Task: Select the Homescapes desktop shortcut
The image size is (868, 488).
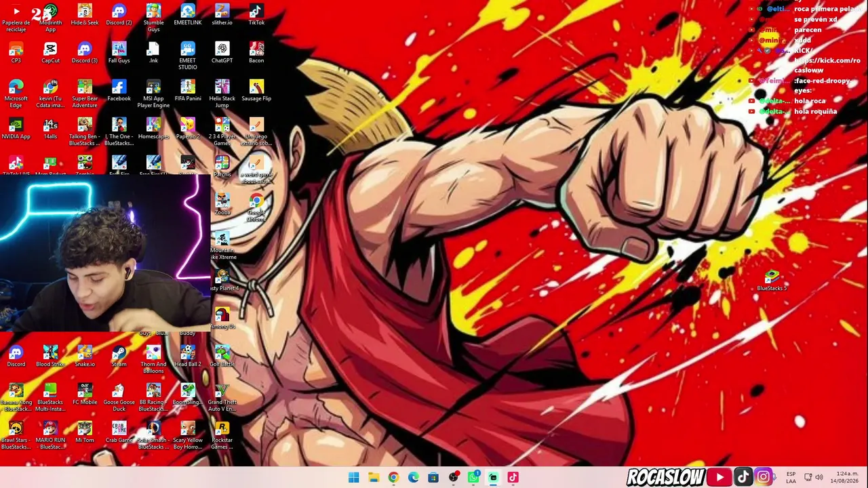Action: click(153, 129)
